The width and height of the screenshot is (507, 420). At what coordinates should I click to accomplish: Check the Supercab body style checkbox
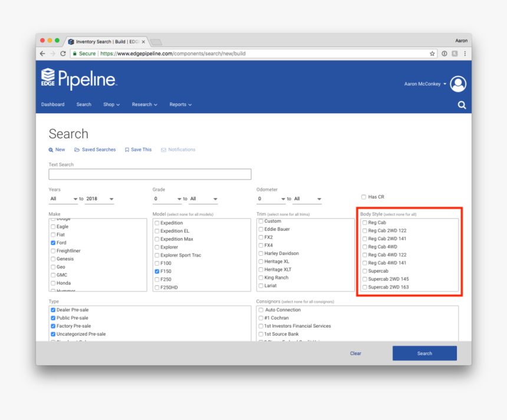click(x=365, y=271)
